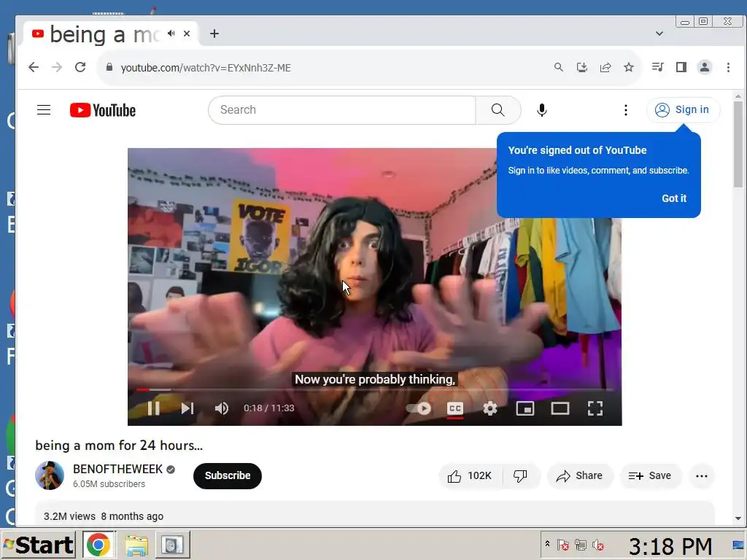Click the BENOFTHEWEEK channel avatar
The height and width of the screenshot is (560, 747).
(50, 475)
